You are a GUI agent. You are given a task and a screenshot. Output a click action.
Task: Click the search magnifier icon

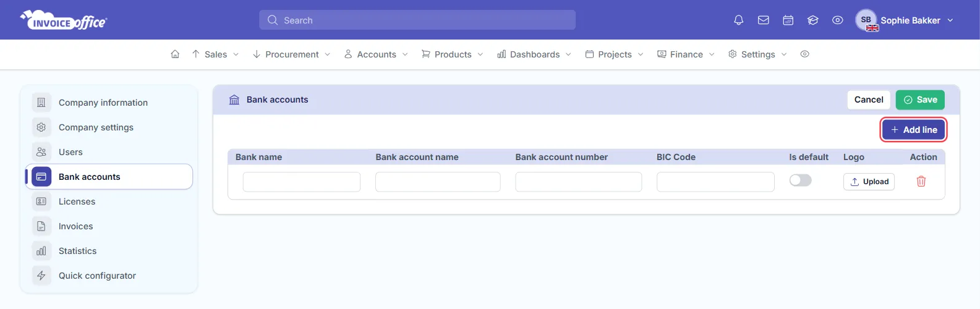[x=273, y=20]
